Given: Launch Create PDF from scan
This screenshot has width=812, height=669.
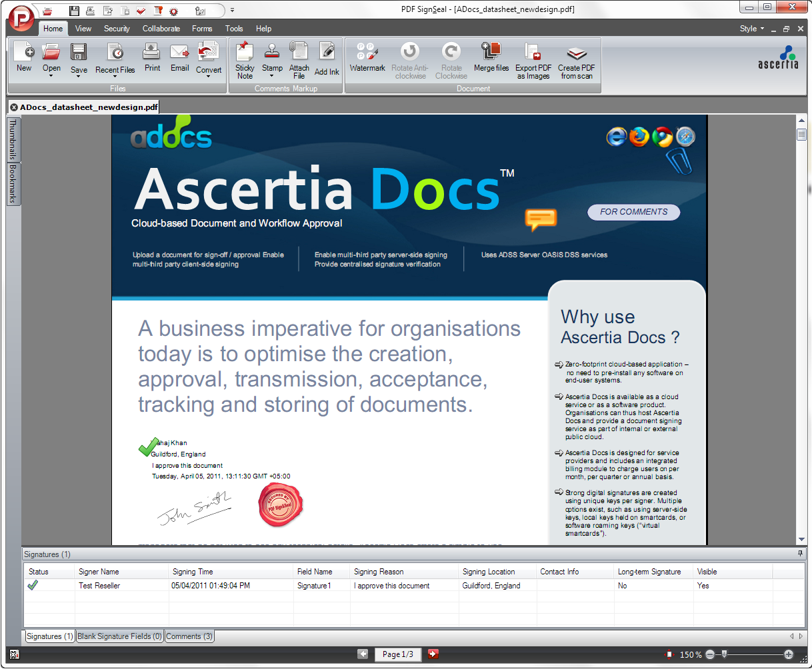Looking at the screenshot, I should coord(577,61).
